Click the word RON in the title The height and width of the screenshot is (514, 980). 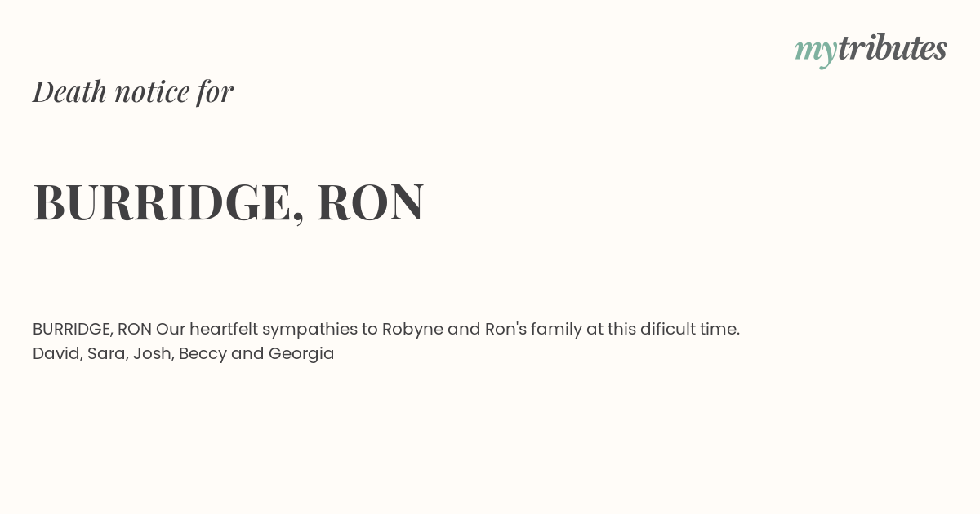[371, 202]
